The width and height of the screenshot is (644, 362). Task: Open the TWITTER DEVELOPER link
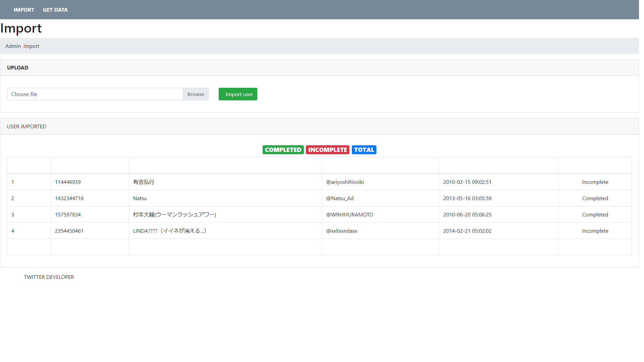(49, 277)
